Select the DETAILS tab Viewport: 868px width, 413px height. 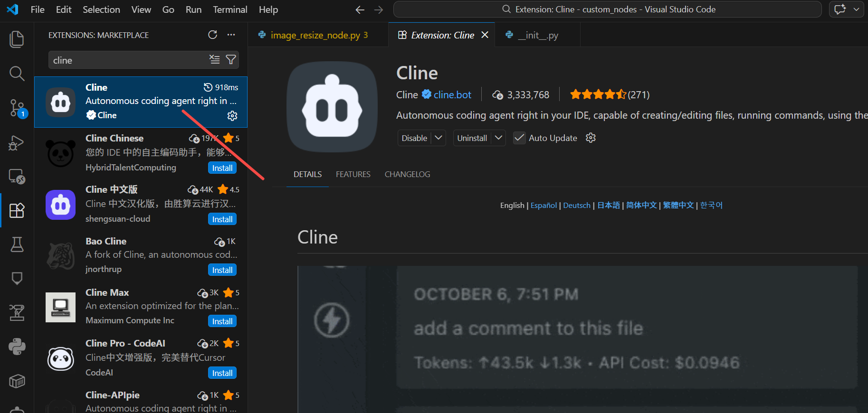(x=307, y=174)
